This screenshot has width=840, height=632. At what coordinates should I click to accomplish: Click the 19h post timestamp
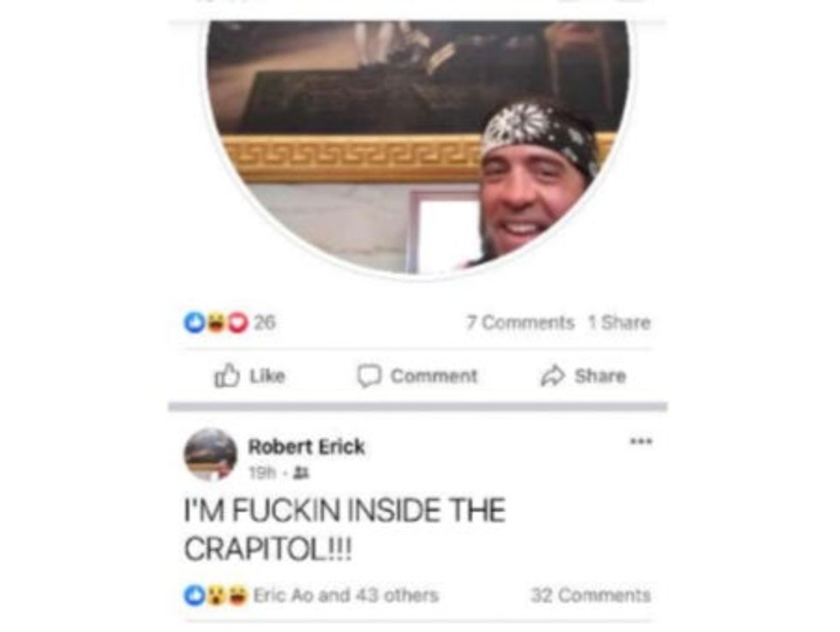click(x=262, y=472)
